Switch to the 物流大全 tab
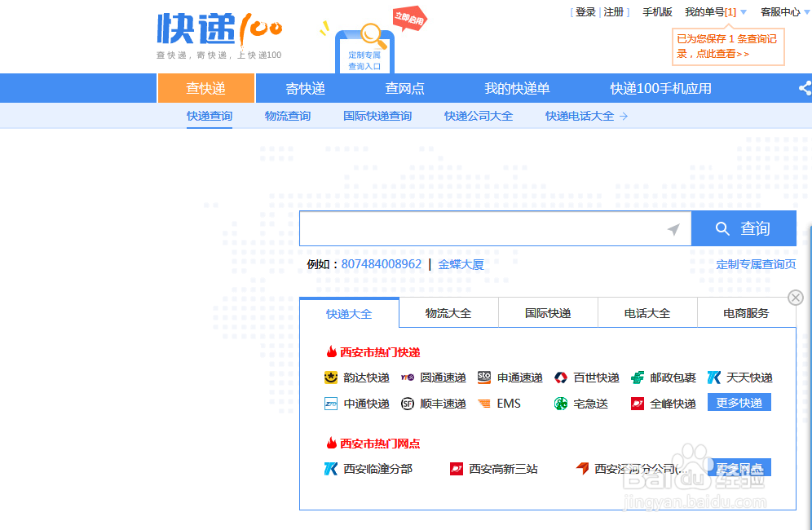Viewport: 812px width, 530px height. [x=448, y=313]
